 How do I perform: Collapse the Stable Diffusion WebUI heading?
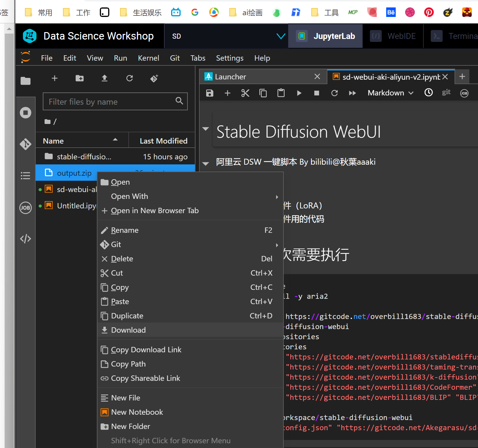pos(206,129)
